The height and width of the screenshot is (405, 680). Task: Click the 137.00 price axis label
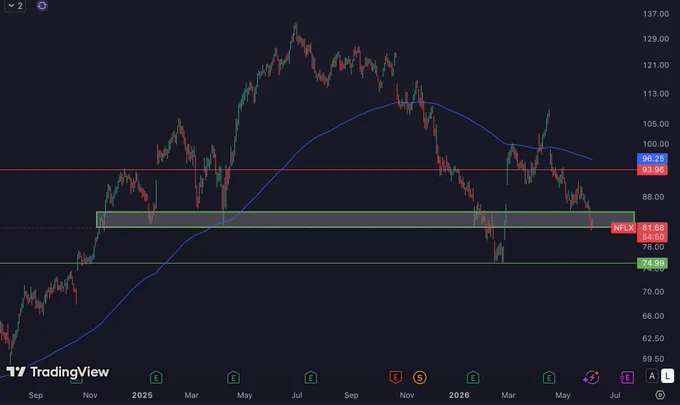pos(656,14)
